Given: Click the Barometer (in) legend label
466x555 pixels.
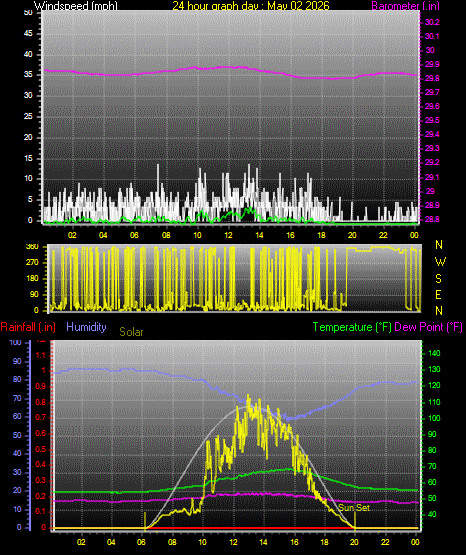Looking at the screenshot, I should 405,5.
